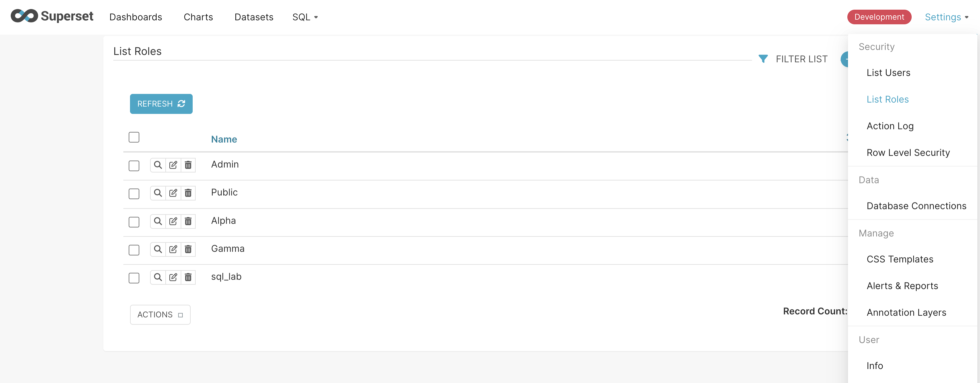Select Database Connections menu item

tap(916, 206)
